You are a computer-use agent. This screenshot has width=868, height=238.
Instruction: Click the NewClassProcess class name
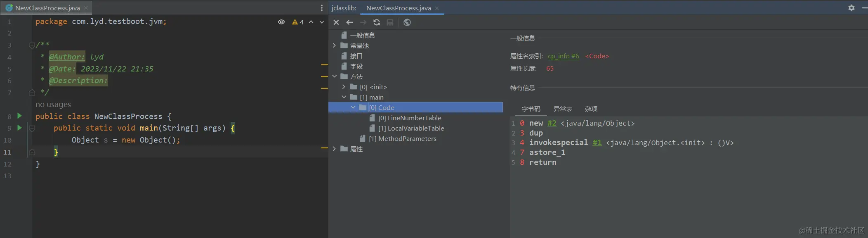tap(128, 117)
